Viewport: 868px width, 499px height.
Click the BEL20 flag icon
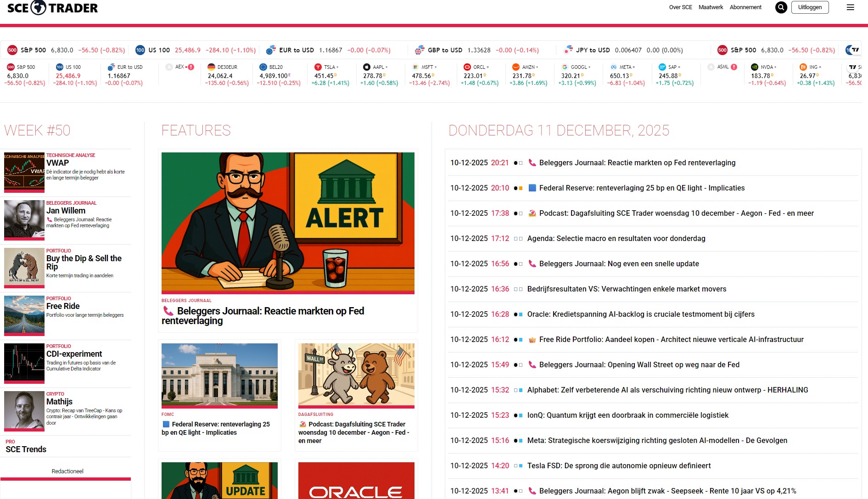click(x=263, y=67)
